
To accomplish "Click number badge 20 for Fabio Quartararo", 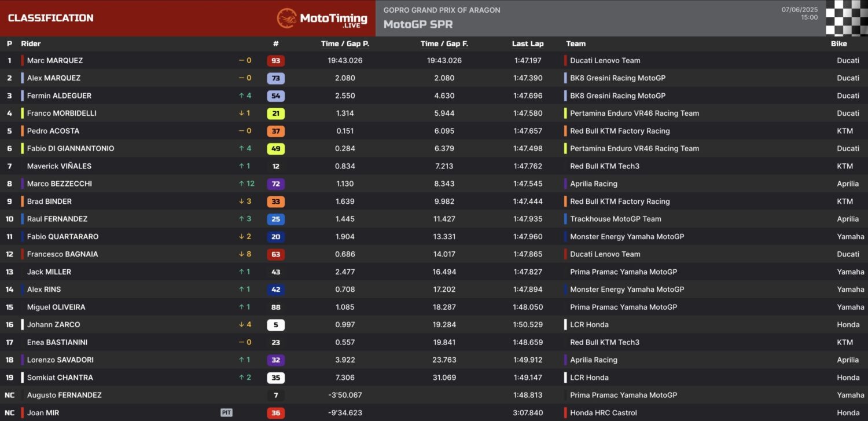I will [x=275, y=237].
